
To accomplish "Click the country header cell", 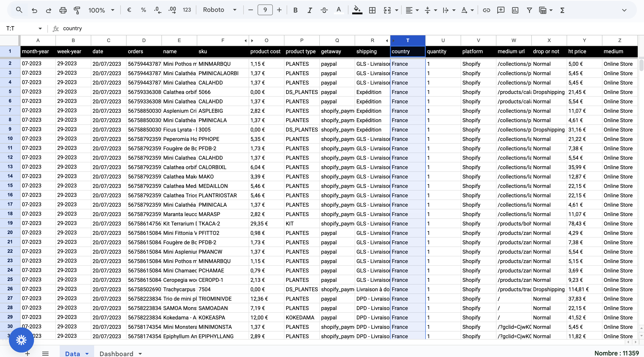I will pyautogui.click(x=408, y=51).
